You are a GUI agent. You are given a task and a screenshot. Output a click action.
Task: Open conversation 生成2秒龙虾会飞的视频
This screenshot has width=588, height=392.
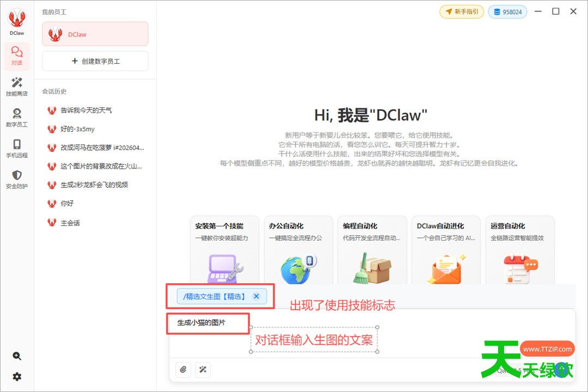click(x=95, y=185)
